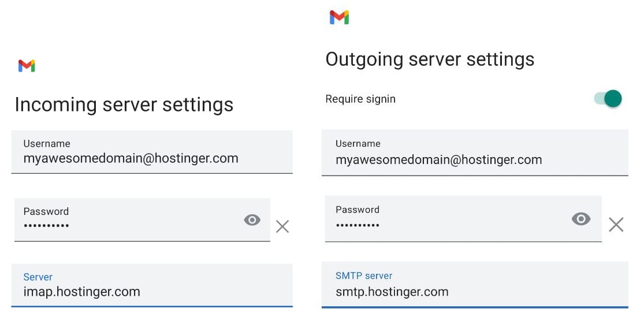Disable the Require signin switch
This screenshot has width=644, height=320.
click(x=608, y=99)
